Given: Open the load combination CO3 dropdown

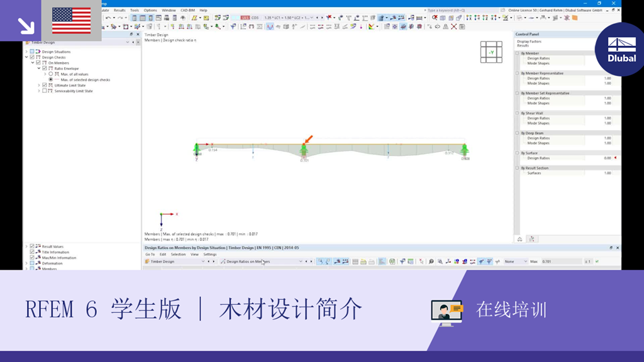Looking at the screenshot, I should tap(311, 18).
